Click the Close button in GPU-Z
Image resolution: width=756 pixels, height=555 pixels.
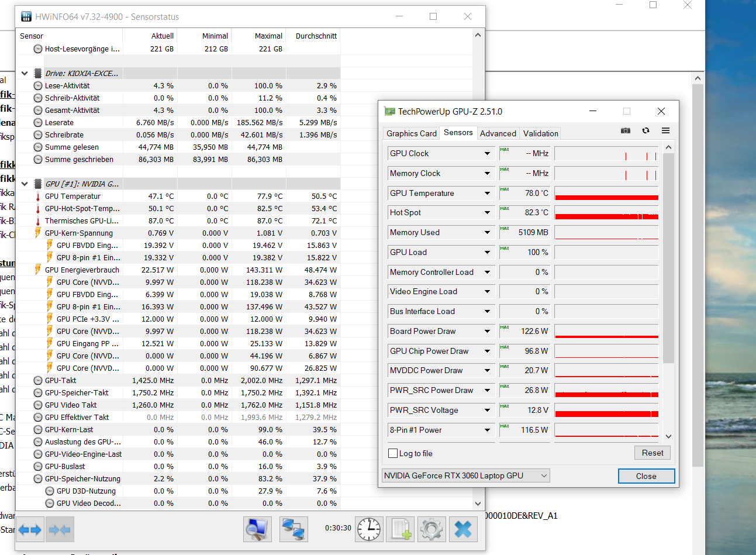pyautogui.click(x=646, y=476)
